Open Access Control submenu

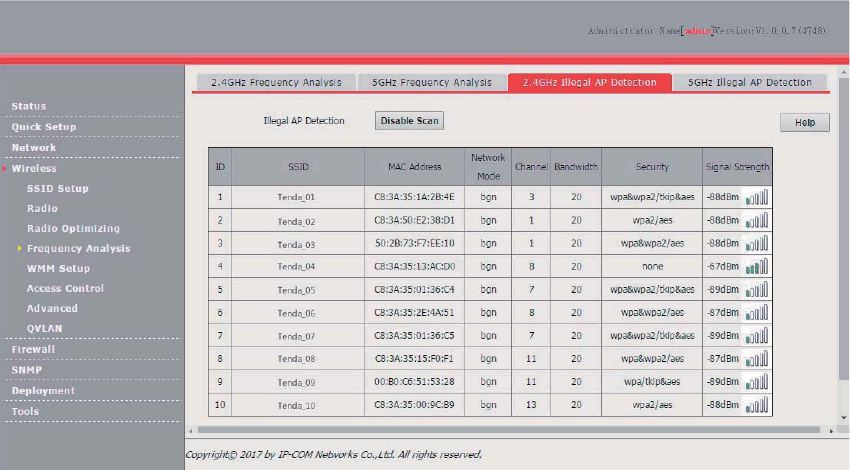click(65, 289)
